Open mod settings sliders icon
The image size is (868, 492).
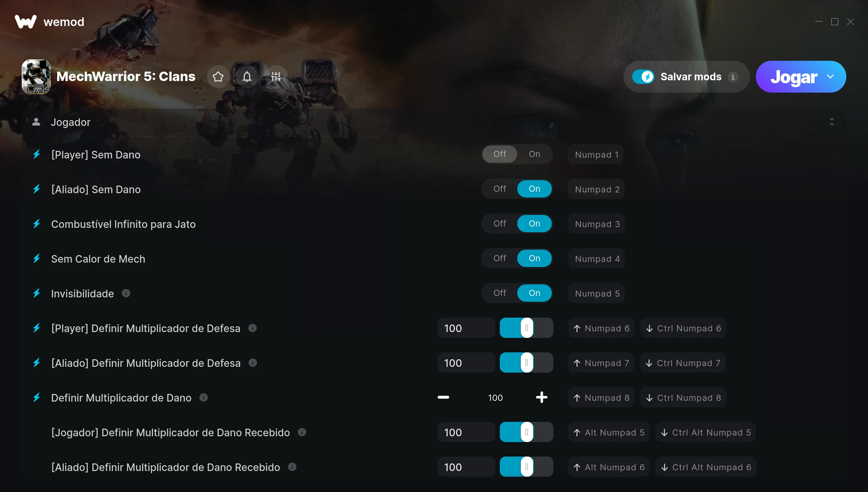pos(276,77)
